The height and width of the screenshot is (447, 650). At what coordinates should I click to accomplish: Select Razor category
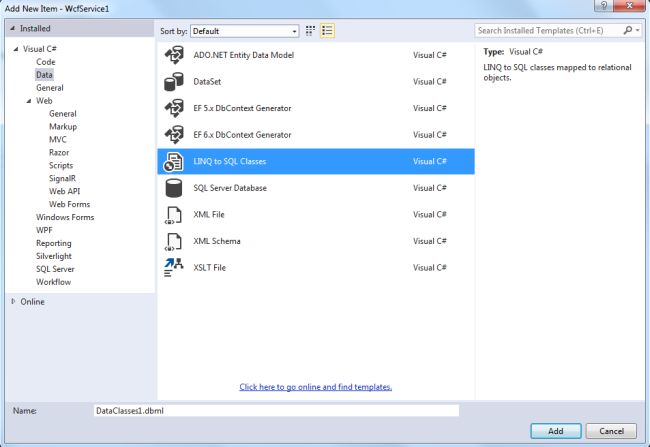coord(59,152)
